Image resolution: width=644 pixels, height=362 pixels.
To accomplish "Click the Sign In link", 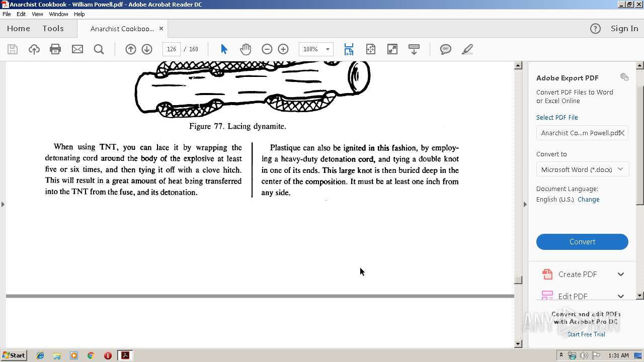I will 624,29.
